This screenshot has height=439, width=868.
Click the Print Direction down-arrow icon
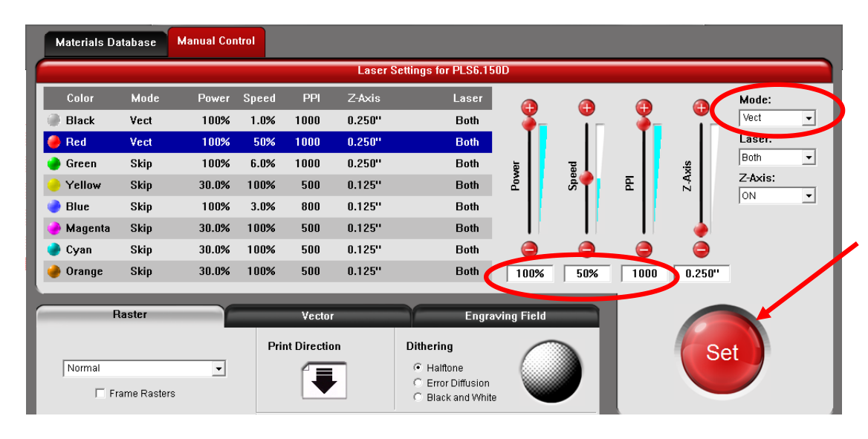point(325,380)
